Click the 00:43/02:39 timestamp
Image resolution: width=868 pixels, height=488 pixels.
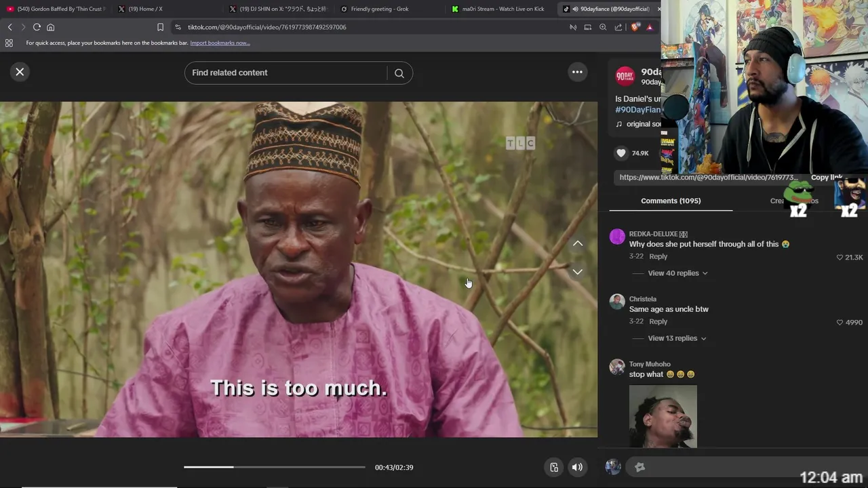[x=394, y=468]
